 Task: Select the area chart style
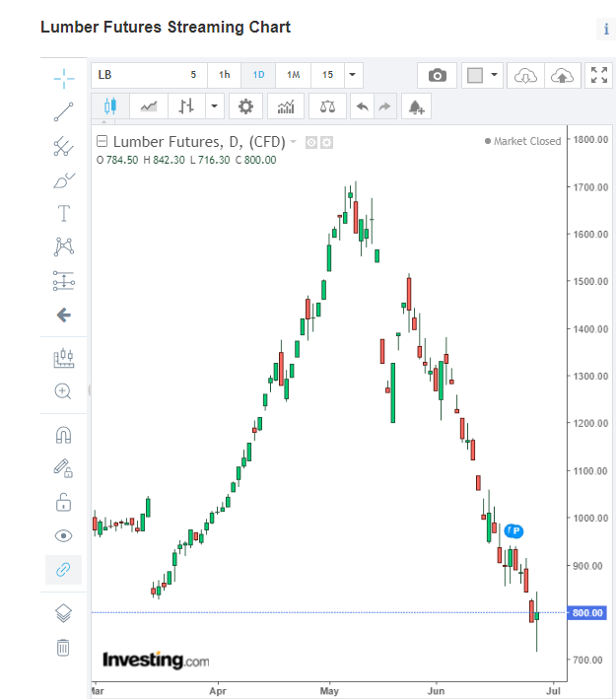click(149, 106)
